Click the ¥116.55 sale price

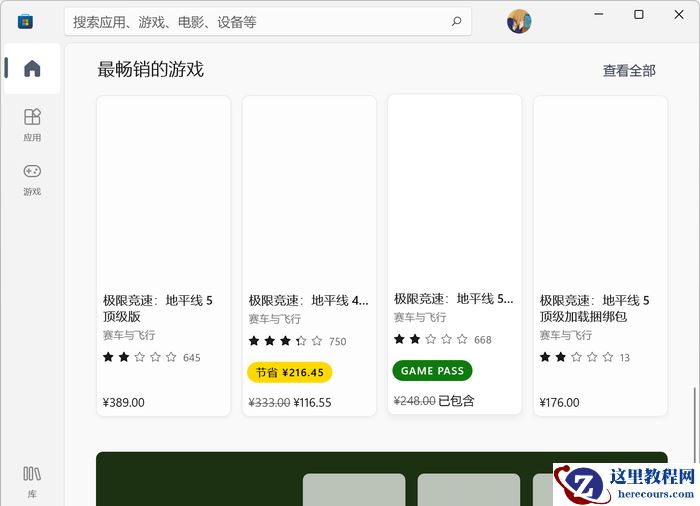[312, 402]
